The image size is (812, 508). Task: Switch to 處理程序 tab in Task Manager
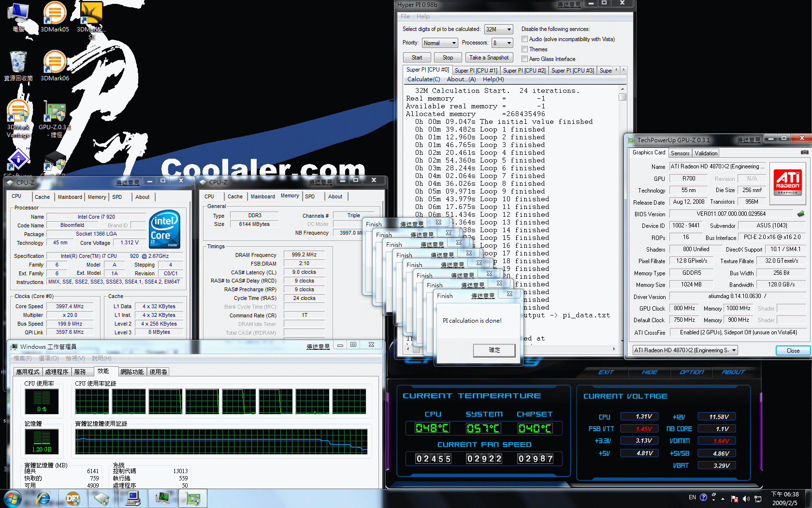57,372
